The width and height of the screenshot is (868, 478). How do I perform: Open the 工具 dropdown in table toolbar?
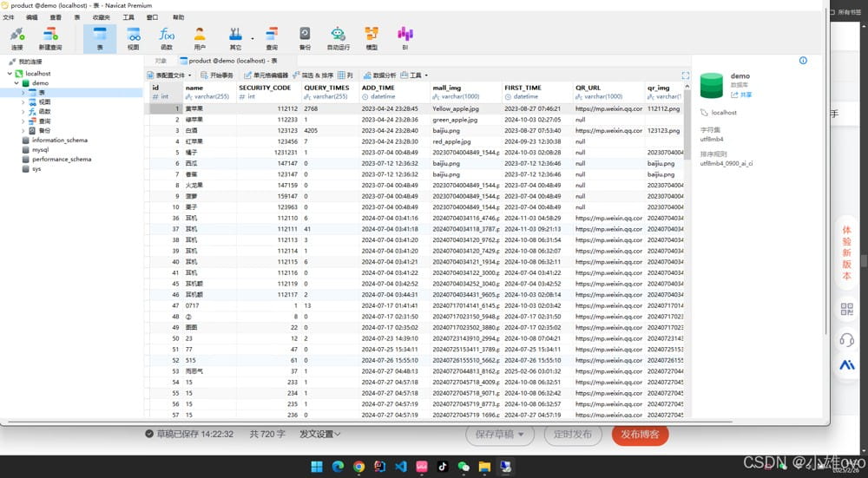click(x=419, y=75)
